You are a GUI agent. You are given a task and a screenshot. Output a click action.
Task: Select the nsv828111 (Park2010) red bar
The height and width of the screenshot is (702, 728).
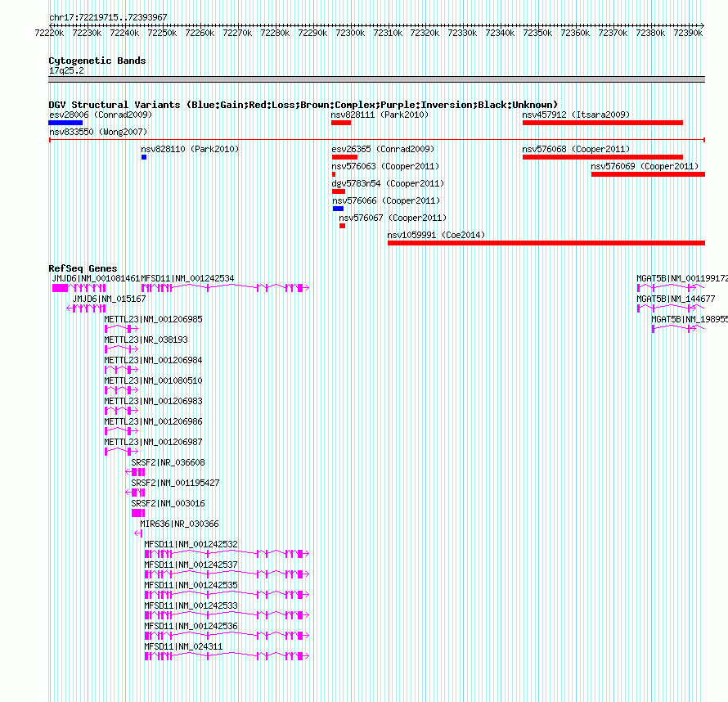point(341,123)
